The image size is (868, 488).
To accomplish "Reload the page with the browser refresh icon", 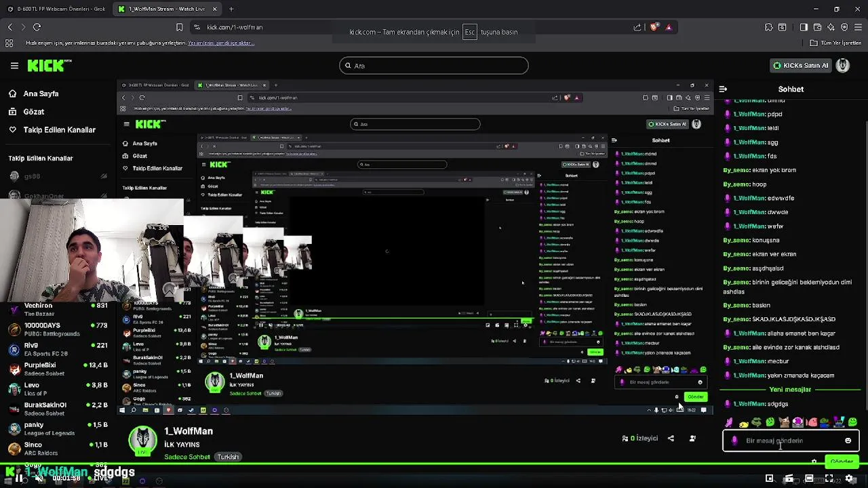I will (37, 27).
